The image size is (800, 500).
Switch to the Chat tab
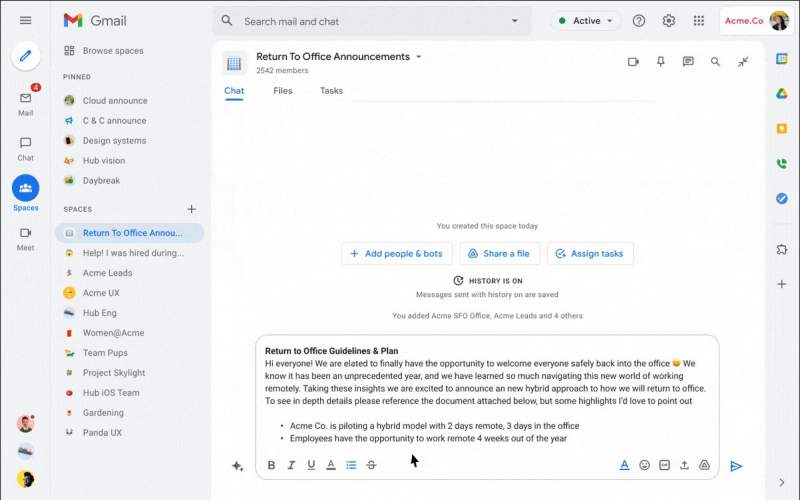click(234, 91)
